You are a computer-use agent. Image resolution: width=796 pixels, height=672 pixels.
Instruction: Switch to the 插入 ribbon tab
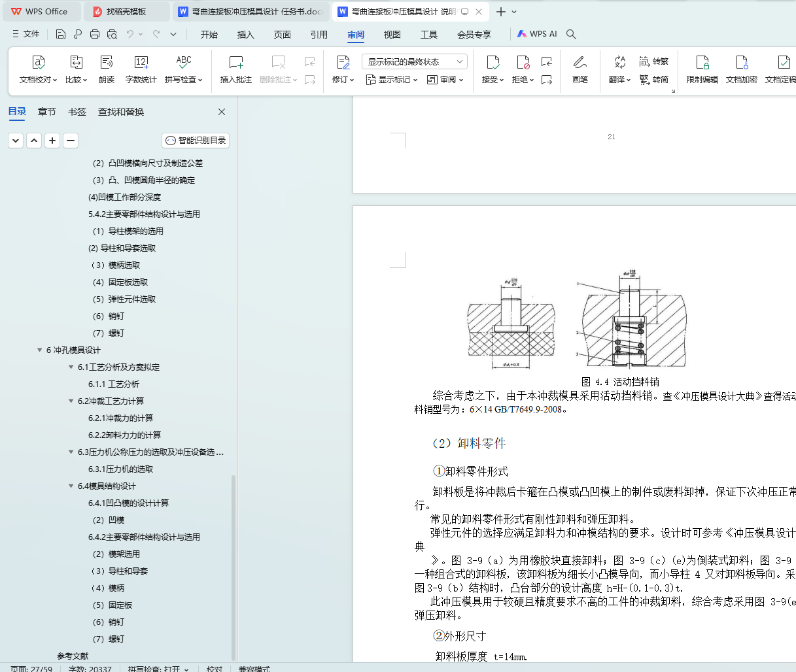click(x=246, y=34)
